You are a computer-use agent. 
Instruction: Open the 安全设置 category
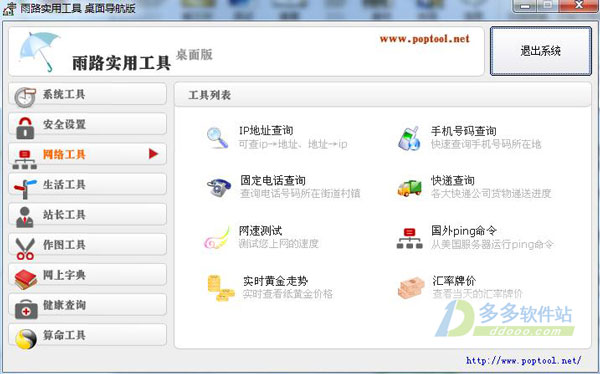click(88, 124)
